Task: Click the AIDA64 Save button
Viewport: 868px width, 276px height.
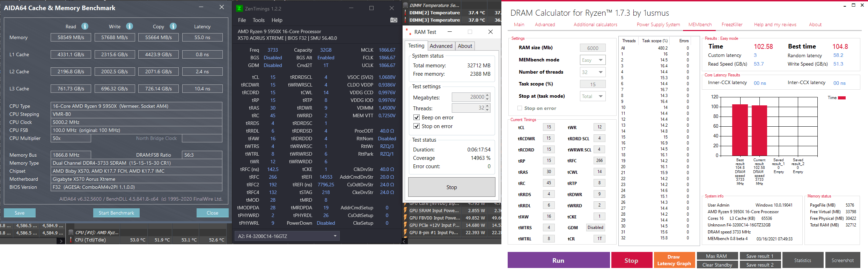Action: (x=20, y=213)
